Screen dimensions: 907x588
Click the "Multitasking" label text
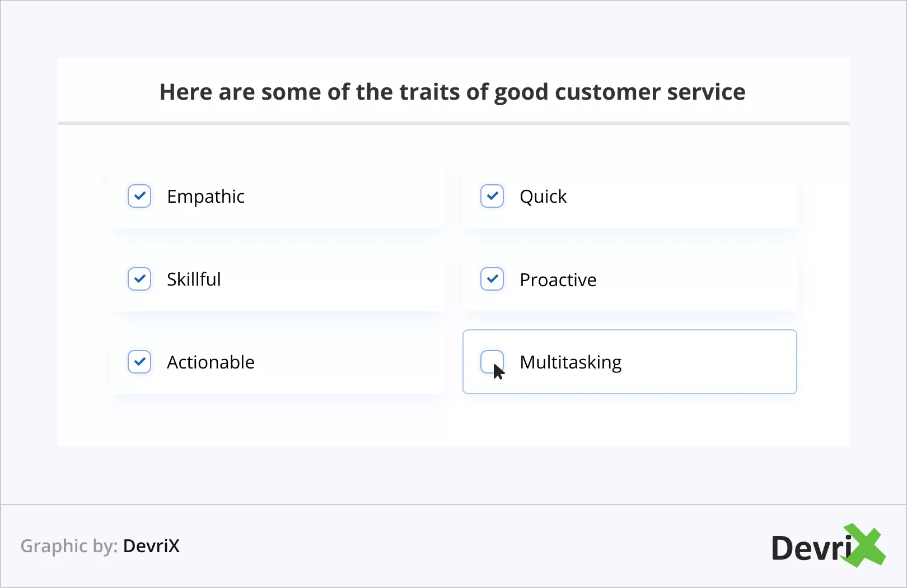click(571, 362)
